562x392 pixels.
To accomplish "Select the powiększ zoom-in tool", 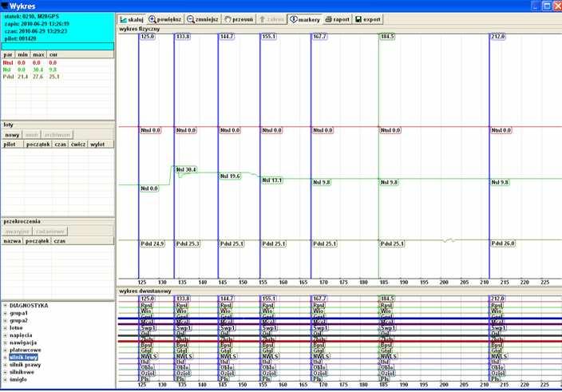I will (165, 19).
